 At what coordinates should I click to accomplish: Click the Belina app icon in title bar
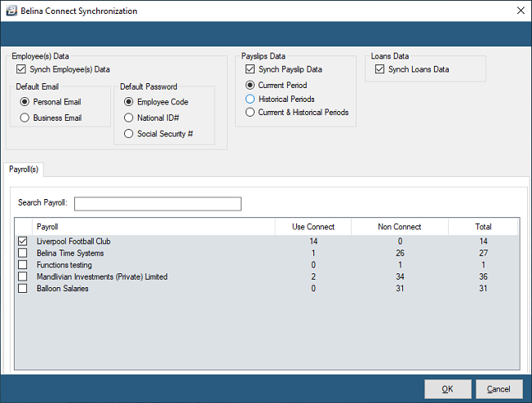tap(11, 11)
